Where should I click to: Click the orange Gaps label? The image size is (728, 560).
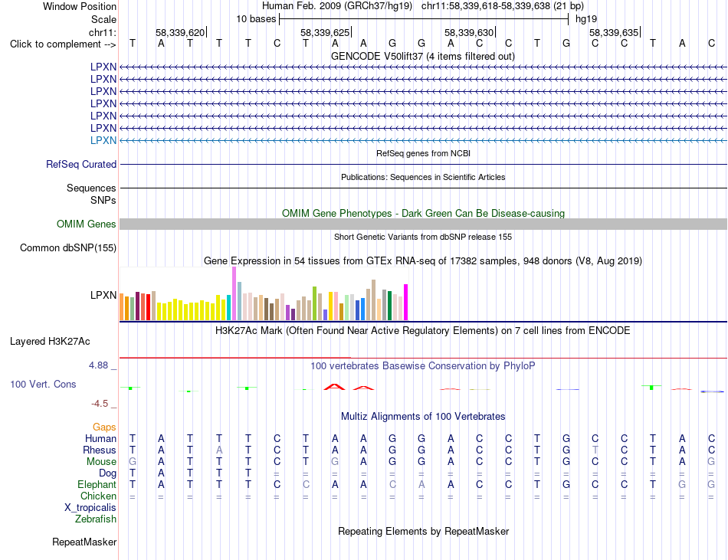point(104,427)
